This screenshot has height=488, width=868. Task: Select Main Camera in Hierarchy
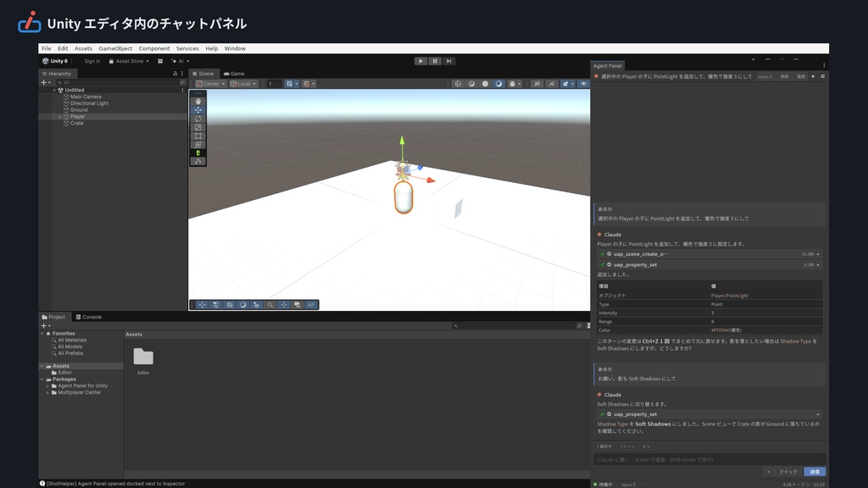click(x=86, y=97)
